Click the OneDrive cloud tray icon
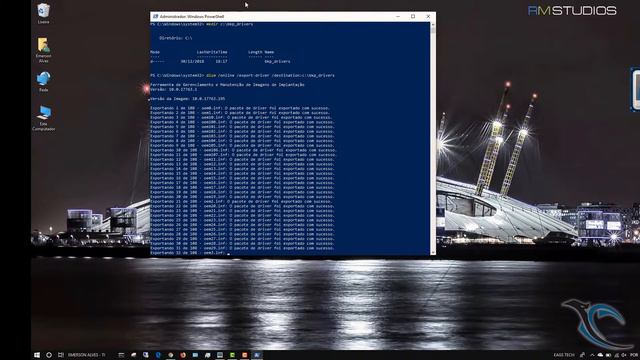 coord(600,355)
